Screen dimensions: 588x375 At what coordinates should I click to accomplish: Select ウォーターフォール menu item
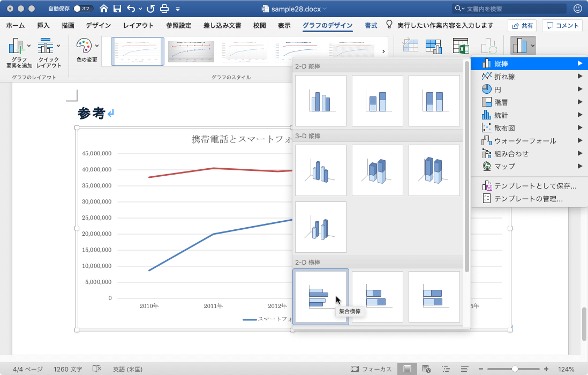[x=529, y=140]
